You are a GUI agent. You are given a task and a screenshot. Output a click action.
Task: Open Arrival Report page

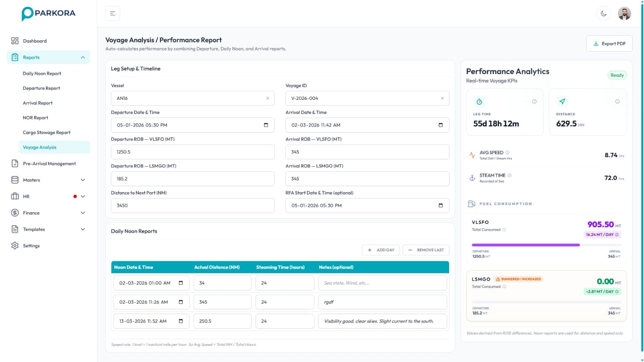(37, 103)
